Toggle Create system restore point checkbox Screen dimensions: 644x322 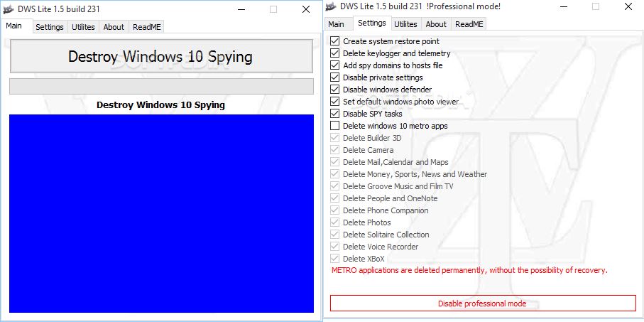click(x=335, y=41)
